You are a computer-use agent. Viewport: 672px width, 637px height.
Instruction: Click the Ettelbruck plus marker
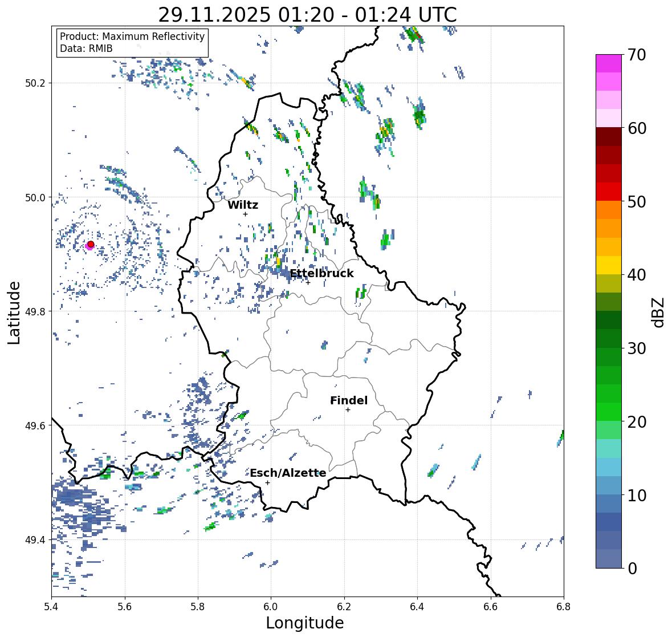(308, 282)
